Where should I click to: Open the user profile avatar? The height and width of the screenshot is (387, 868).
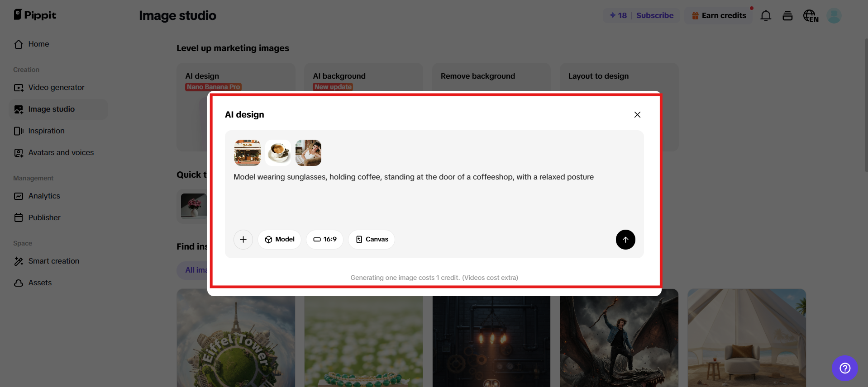coord(834,16)
